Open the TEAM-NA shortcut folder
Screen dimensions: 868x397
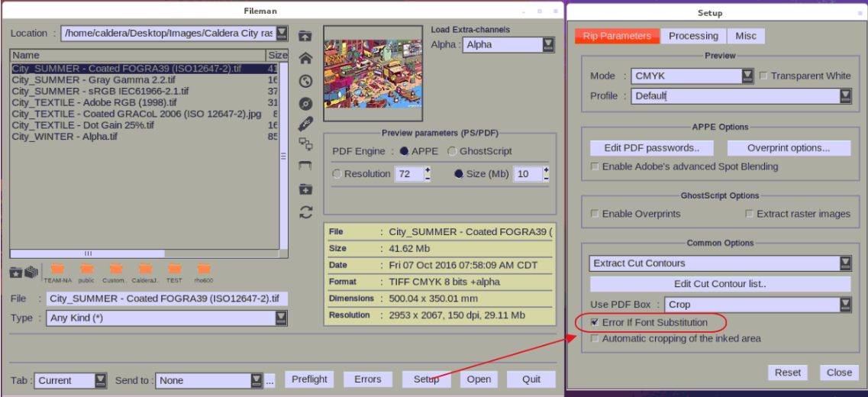(x=57, y=273)
